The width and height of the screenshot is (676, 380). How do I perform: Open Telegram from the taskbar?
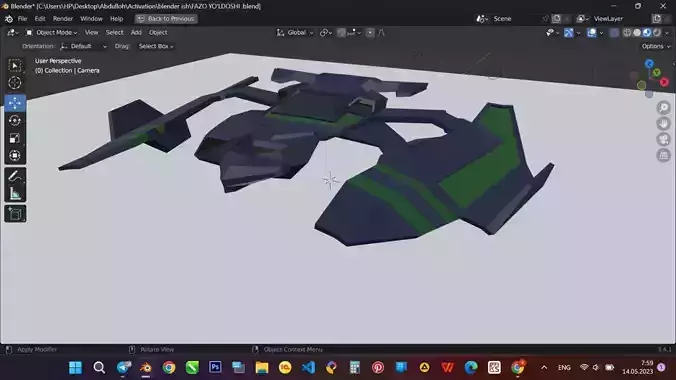[x=124, y=367]
